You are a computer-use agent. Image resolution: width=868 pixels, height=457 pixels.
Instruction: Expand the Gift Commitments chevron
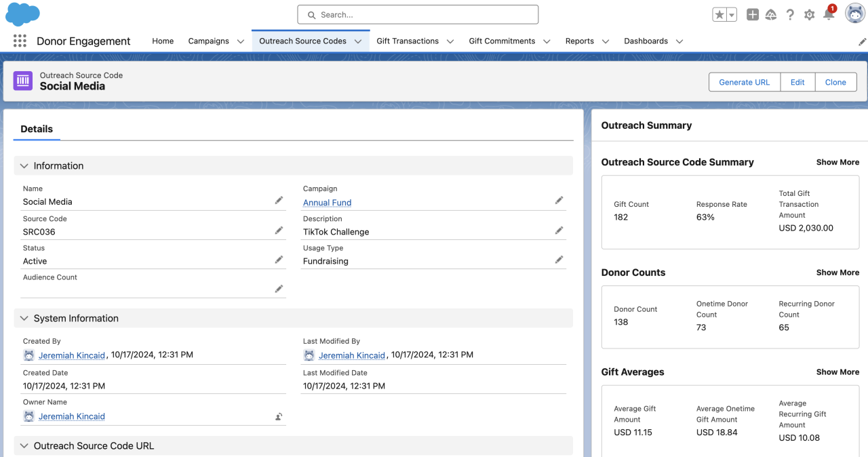547,41
